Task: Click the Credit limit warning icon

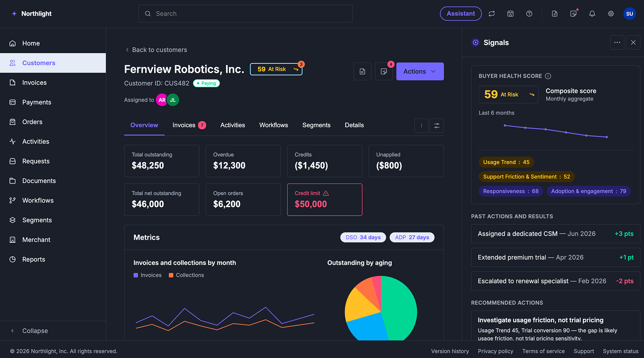Action: (x=326, y=193)
